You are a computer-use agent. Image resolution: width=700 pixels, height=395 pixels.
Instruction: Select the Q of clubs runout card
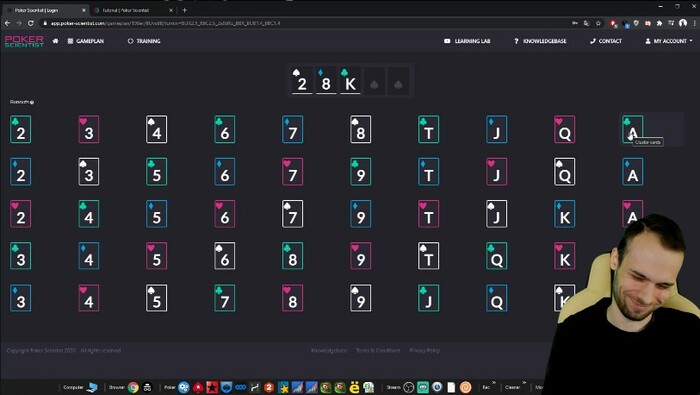496,256
